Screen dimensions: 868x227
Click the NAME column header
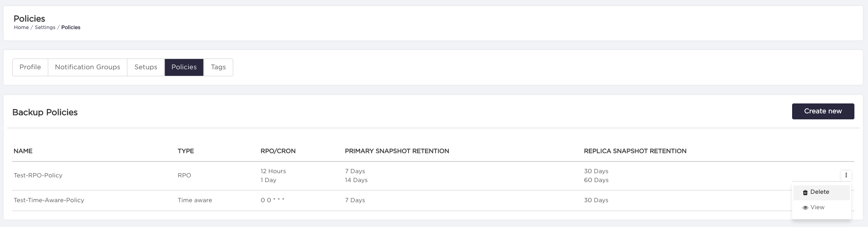click(x=23, y=151)
